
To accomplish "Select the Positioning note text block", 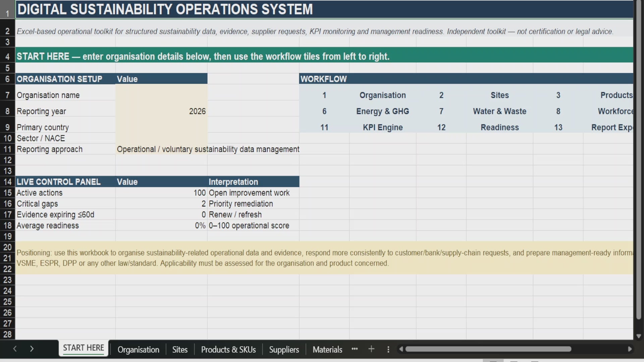I will pyautogui.click(x=324, y=258).
